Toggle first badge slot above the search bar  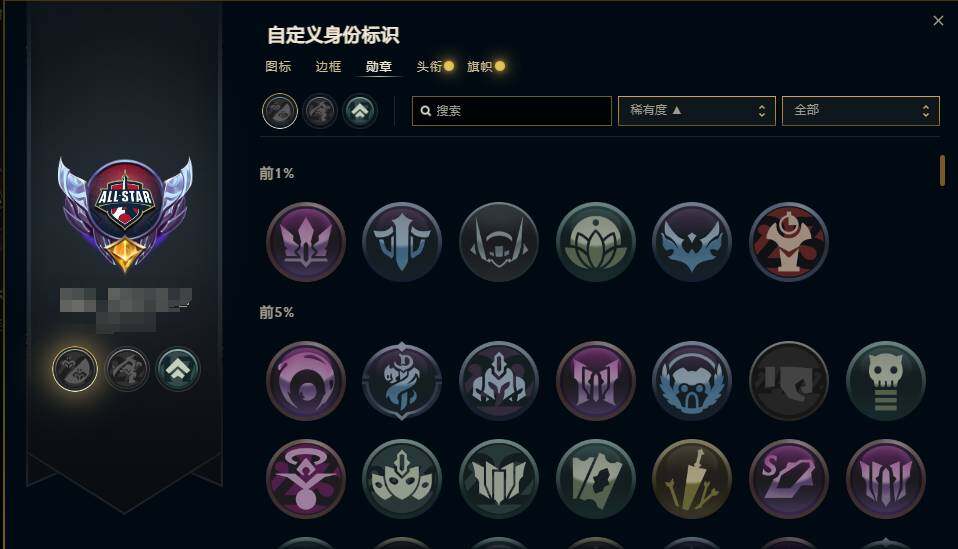pos(280,111)
